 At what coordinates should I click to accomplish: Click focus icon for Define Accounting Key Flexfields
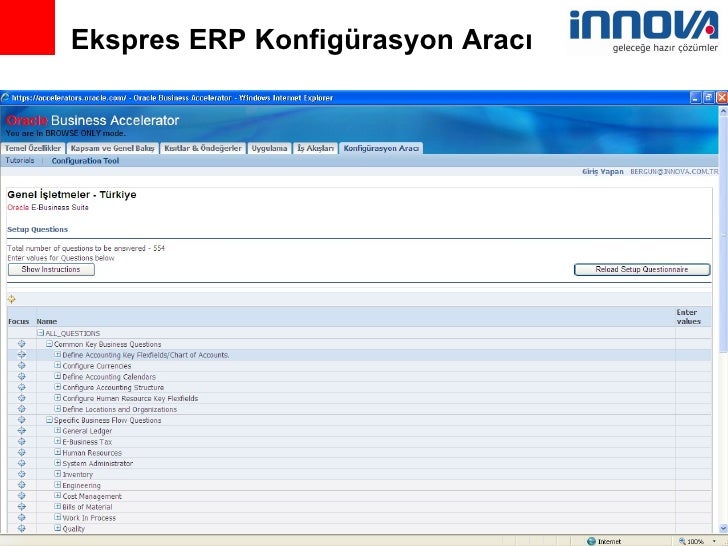22,355
